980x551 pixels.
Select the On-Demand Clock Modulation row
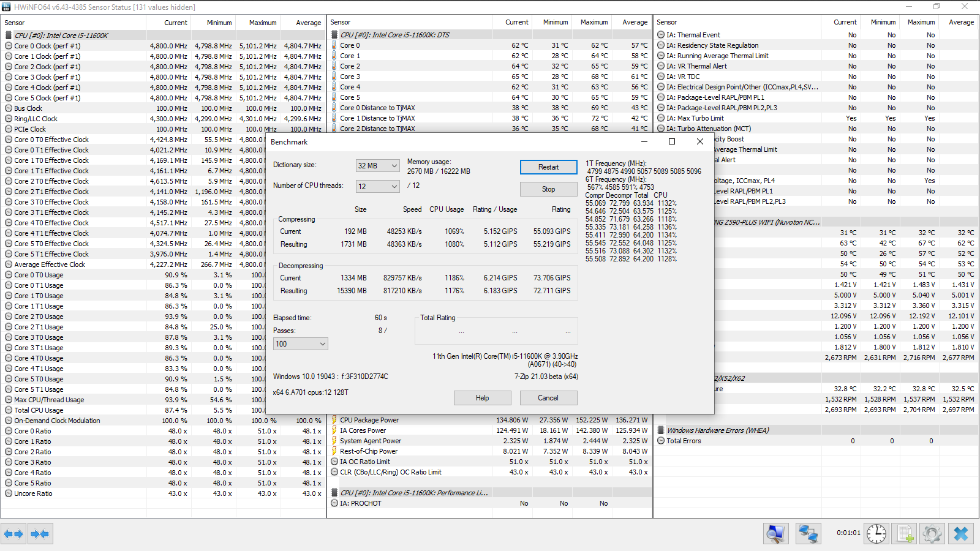coord(163,421)
